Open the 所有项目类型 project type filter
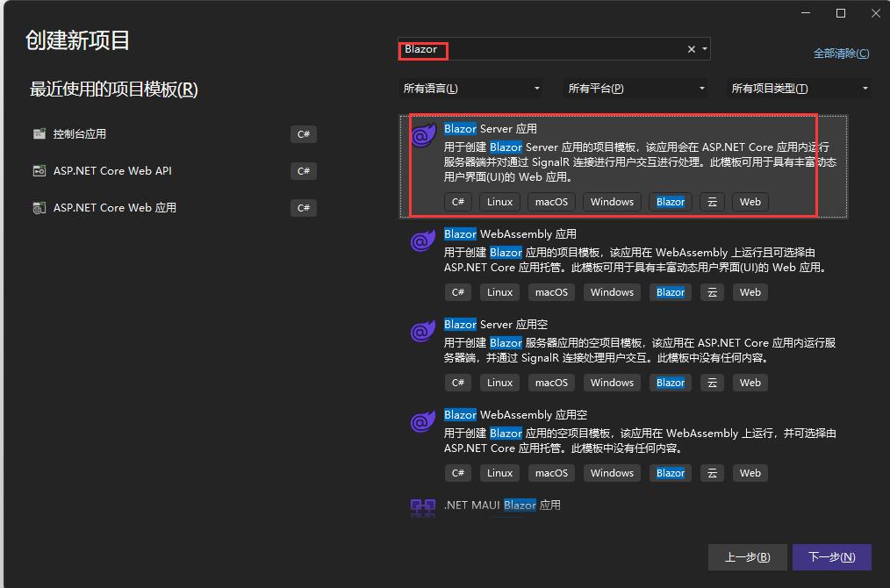 coord(799,89)
